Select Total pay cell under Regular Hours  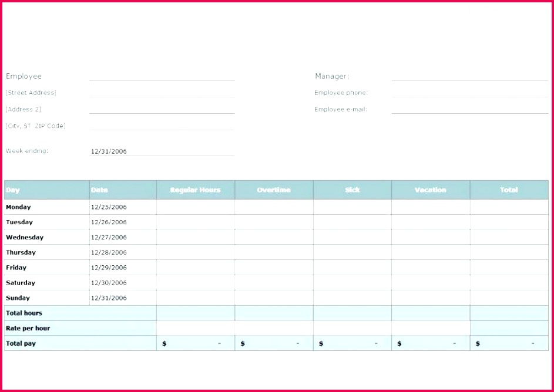click(x=196, y=344)
